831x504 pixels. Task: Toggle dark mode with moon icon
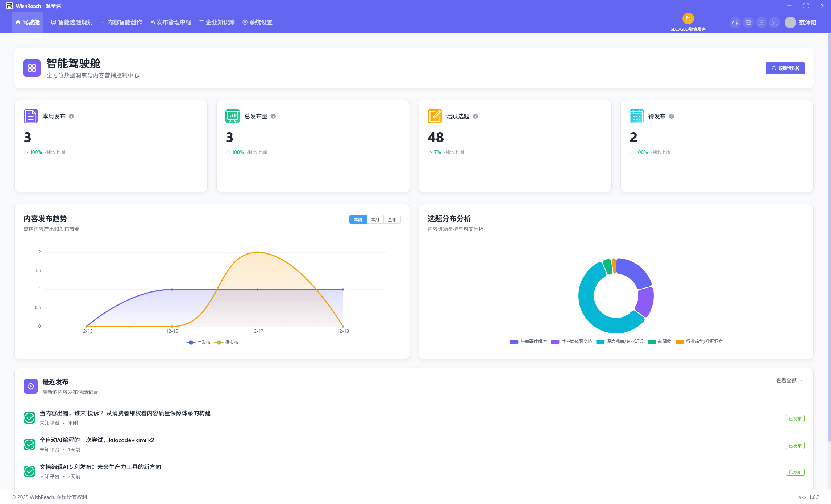[774, 22]
